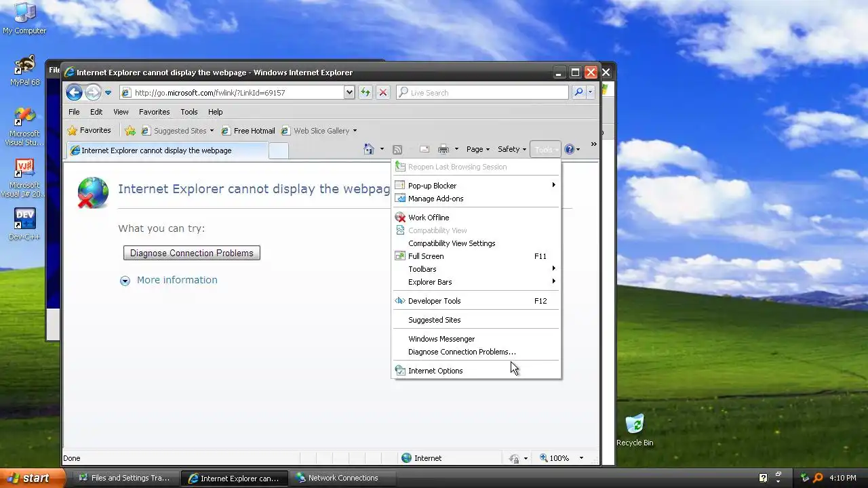Open the zoom level dropdown arrow
This screenshot has width=868, height=488.
pyautogui.click(x=581, y=458)
